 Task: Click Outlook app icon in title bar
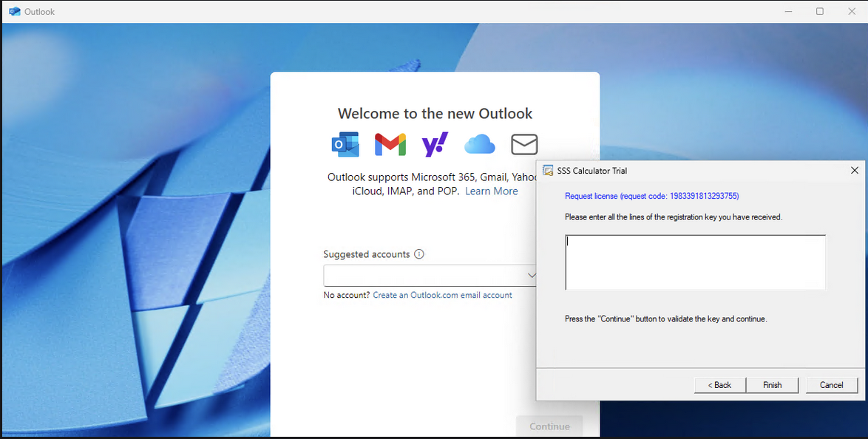(14, 12)
